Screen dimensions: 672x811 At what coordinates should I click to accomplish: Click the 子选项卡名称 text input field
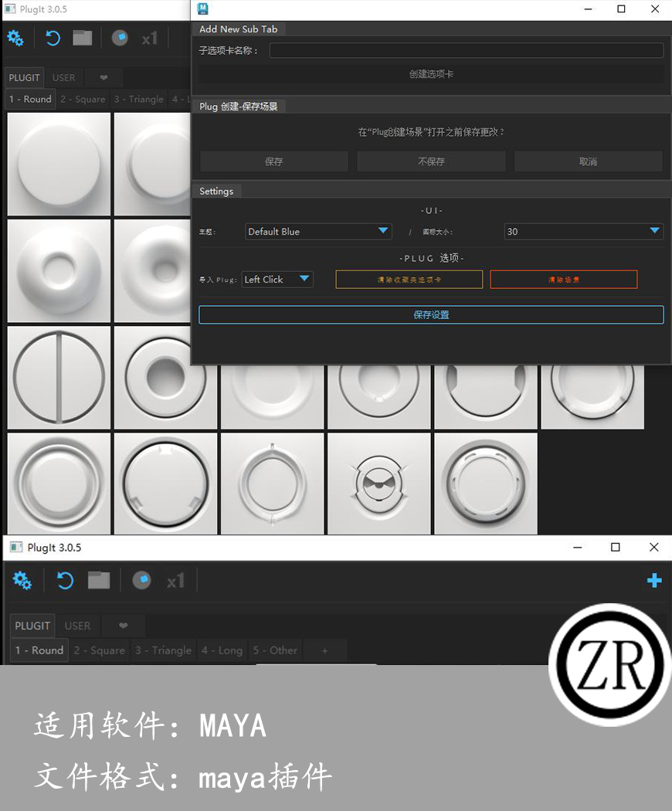pyautogui.click(x=466, y=51)
